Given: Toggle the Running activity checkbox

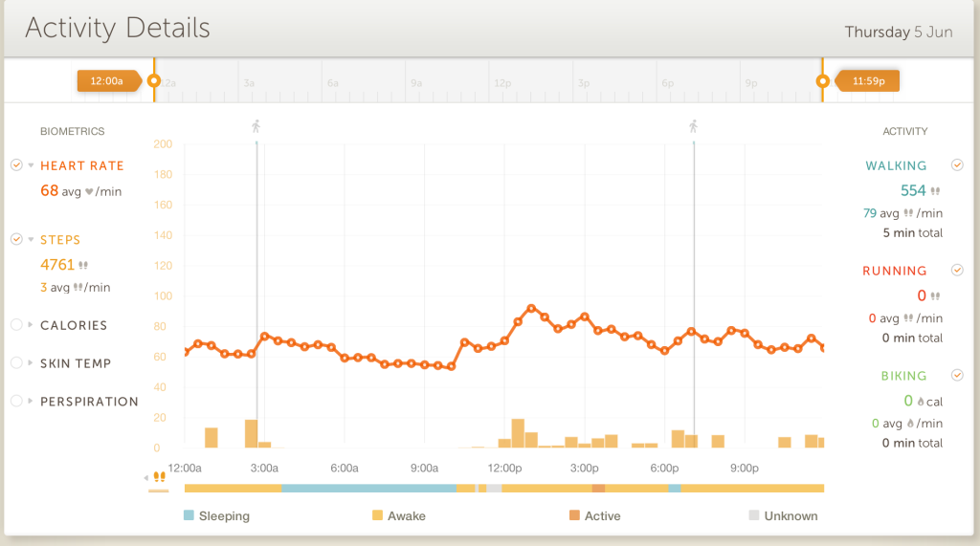Looking at the screenshot, I should (x=957, y=270).
